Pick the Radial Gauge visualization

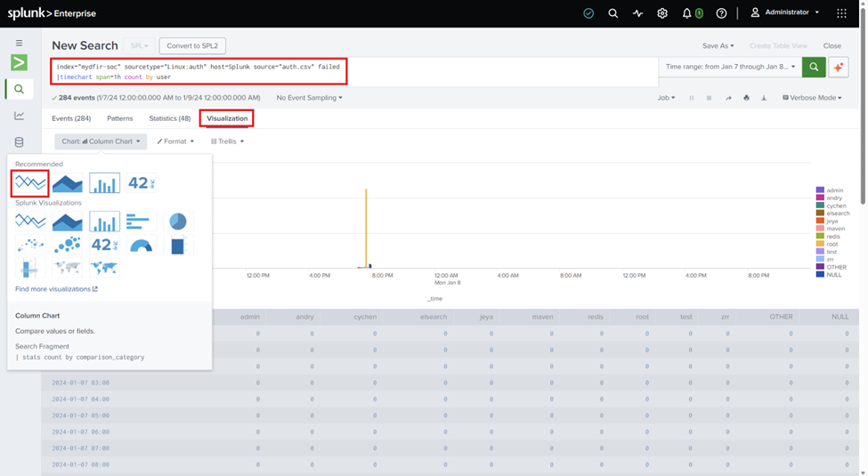[x=142, y=246]
